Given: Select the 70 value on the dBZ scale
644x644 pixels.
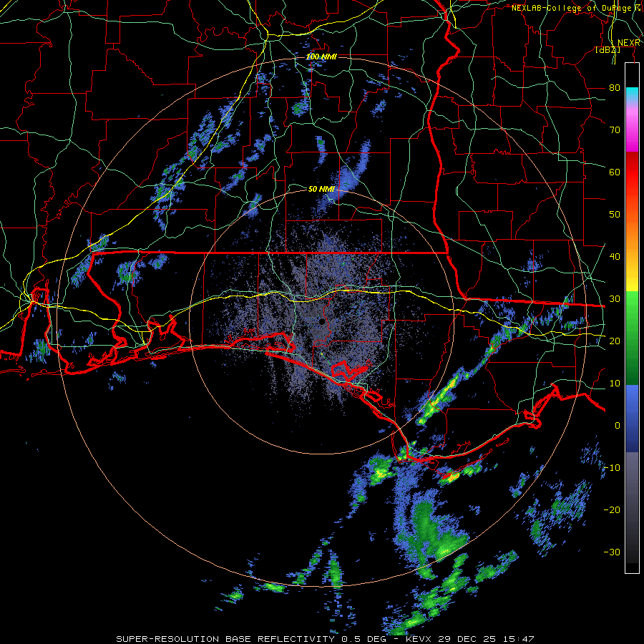Looking at the screenshot, I should tap(615, 130).
